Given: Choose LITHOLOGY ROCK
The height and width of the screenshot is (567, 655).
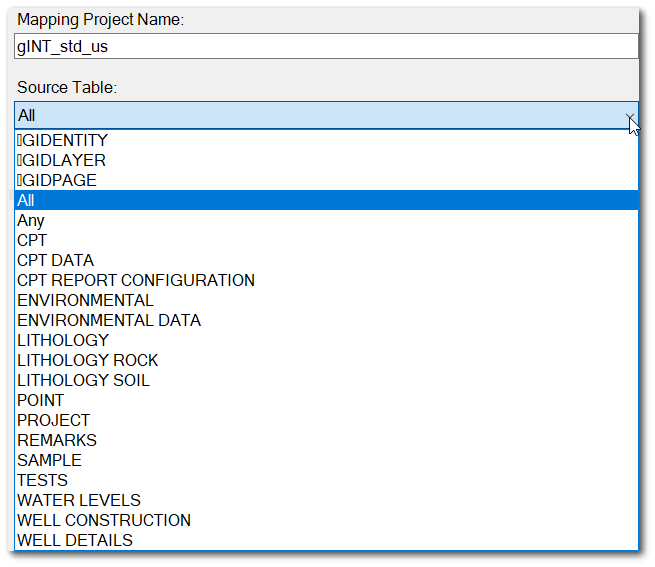Looking at the screenshot, I should pos(326,360).
